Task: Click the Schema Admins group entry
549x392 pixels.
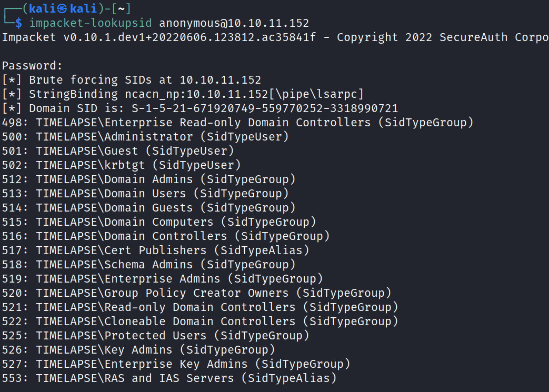Action: tap(149, 265)
